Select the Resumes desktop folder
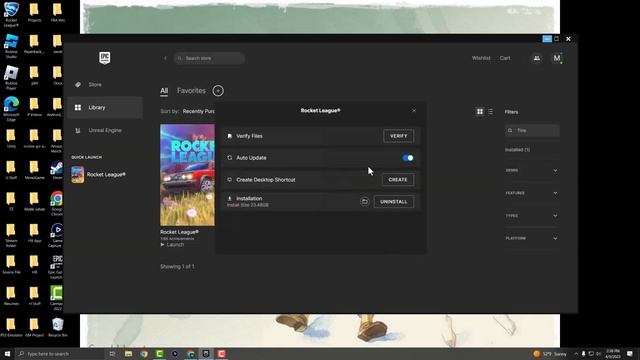This screenshot has height=360, width=640. pos(11,296)
